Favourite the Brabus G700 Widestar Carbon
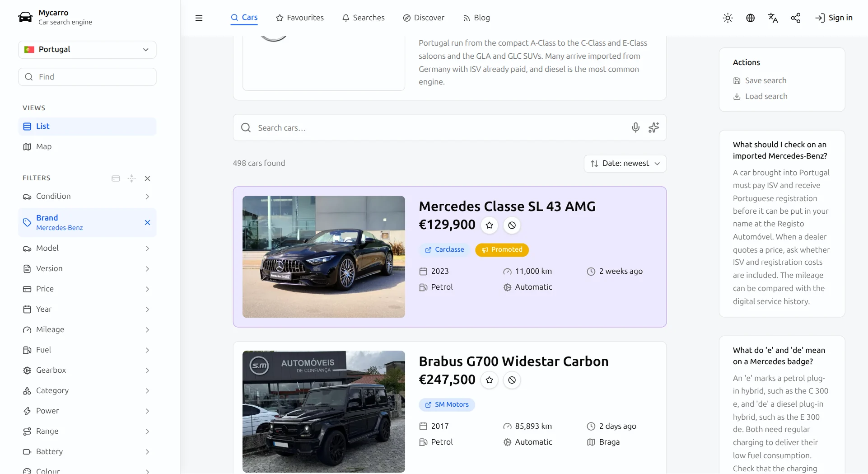 pos(489,380)
